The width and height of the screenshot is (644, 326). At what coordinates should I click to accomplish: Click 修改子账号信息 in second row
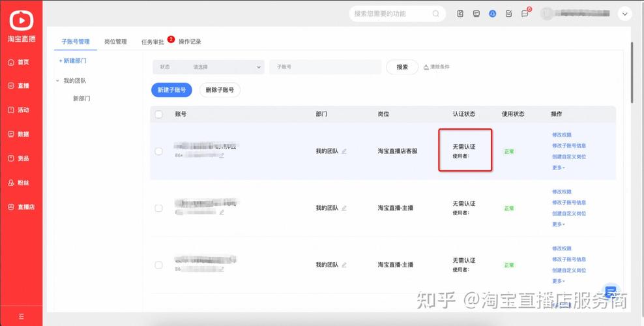[x=569, y=202]
